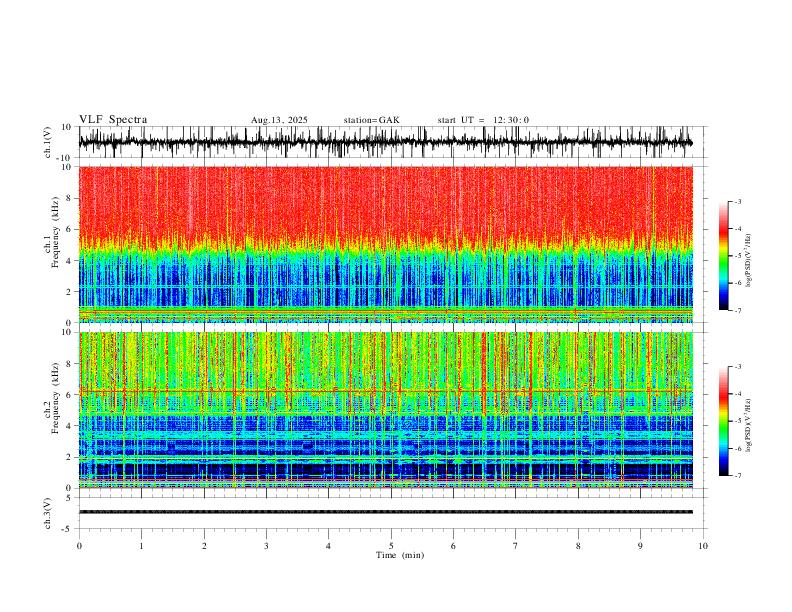
Task: Click the '5' tick label on time axis
Action: pyautogui.click(x=391, y=546)
